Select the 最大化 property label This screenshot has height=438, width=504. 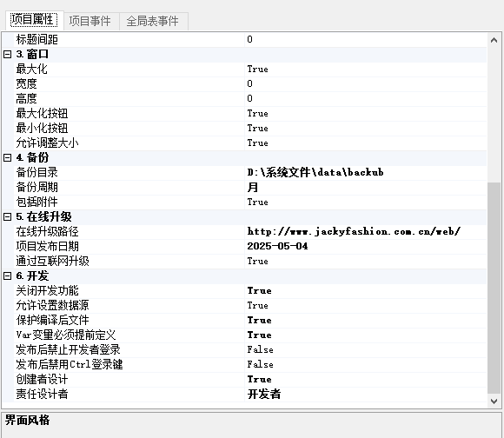coord(32,70)
